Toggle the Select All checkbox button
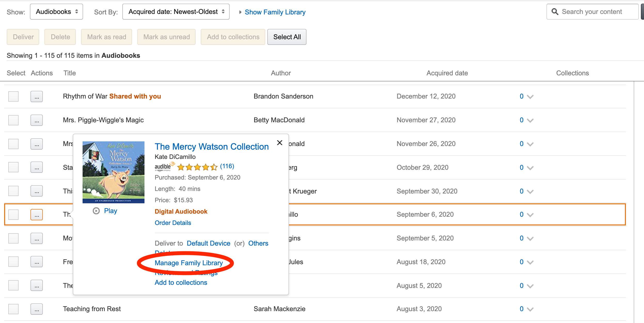The height and width of the screenshot is (323, 644). coord(287,37)
